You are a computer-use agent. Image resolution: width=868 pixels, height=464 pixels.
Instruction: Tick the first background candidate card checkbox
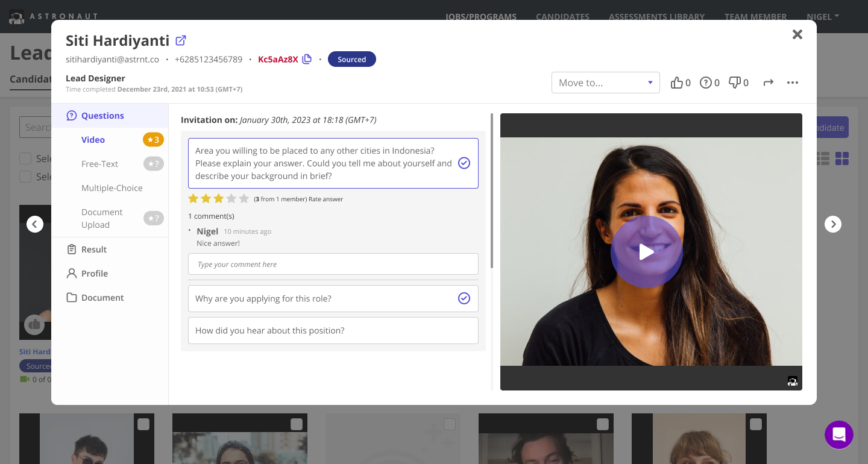coord(143,424)
